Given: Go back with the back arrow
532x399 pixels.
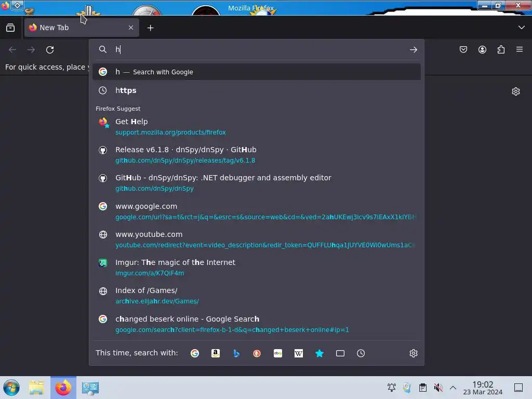Looking at the screenshot, I should [x=12, y=50].
